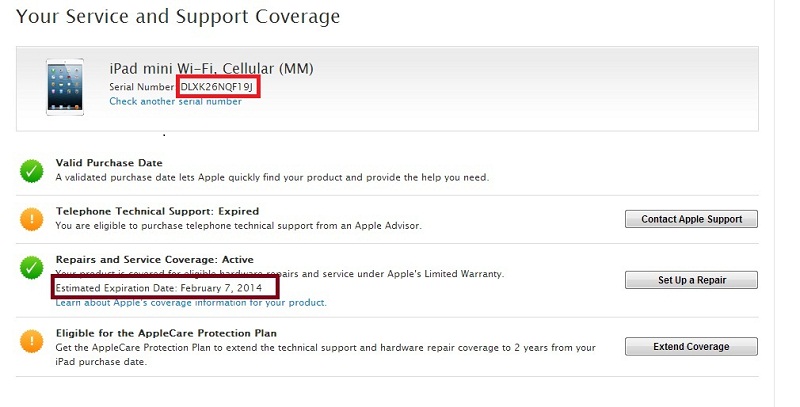Click Telephone Technical Support: Expired heading
The height and width of the screenshot is (407, 800).
pyautogui.click(x=157, y=211)
